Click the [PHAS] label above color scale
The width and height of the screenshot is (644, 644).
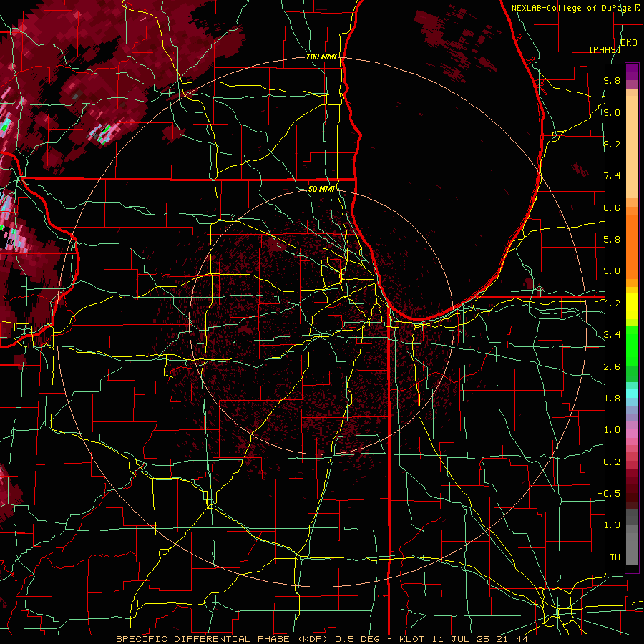click(605, 49)
